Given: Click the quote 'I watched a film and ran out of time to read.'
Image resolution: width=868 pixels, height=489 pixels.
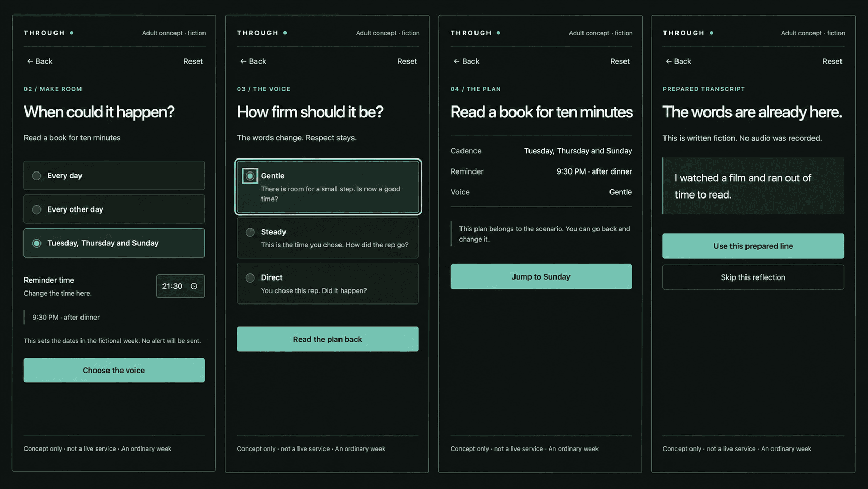Looking at the screenshot, I should tap(742, 186).
